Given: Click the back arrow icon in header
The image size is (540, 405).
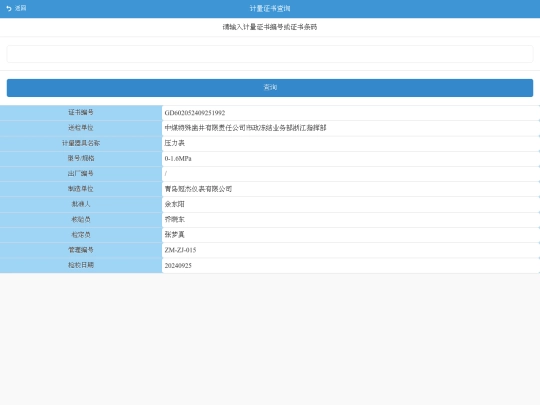Looking at the screenshot, I should [9, 8].
